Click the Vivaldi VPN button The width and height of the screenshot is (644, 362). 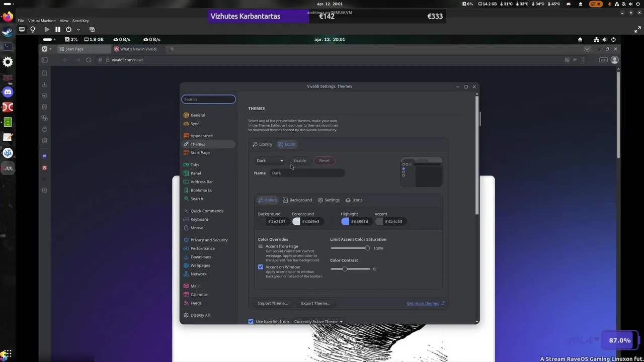tap(603, 60)
